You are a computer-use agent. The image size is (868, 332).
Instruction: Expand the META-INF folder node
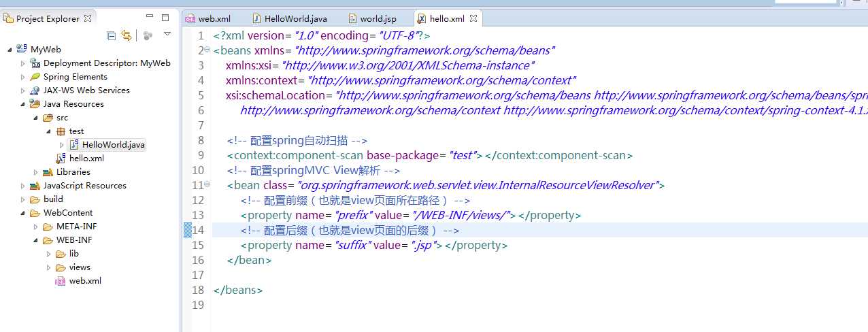[35, 226]
